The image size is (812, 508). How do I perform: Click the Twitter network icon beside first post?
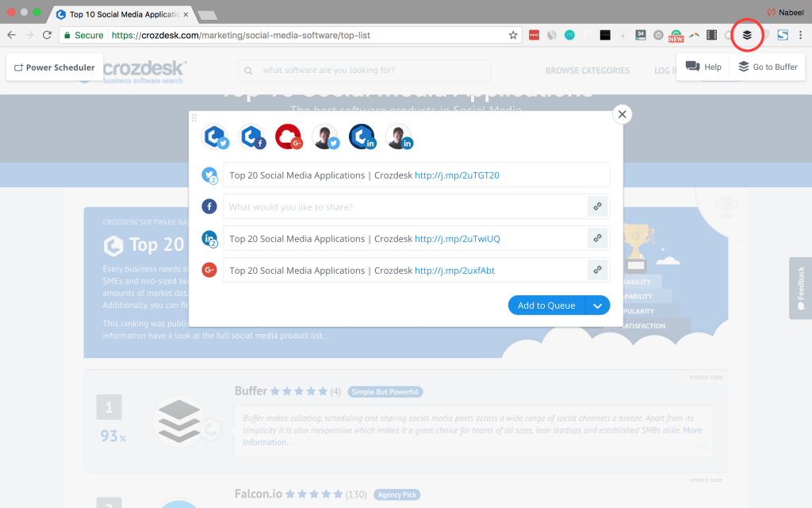coord(209,175)
